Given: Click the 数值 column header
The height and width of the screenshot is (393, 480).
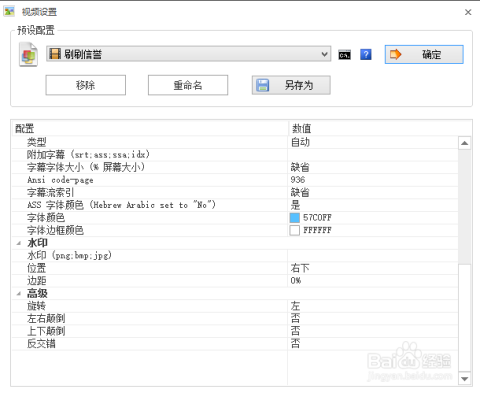Looking at the screenshot, I should coord(380,128).
